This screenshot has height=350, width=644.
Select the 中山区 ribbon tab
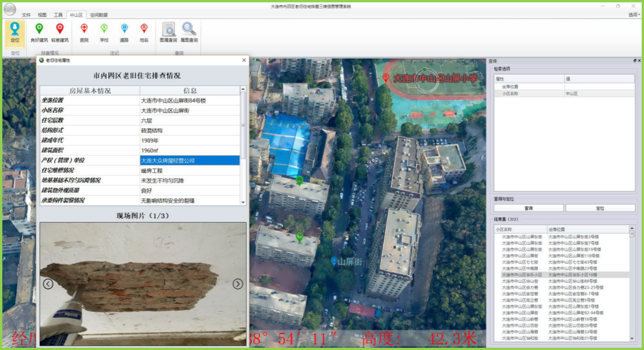pyautogui.click(x=76, y=15)
